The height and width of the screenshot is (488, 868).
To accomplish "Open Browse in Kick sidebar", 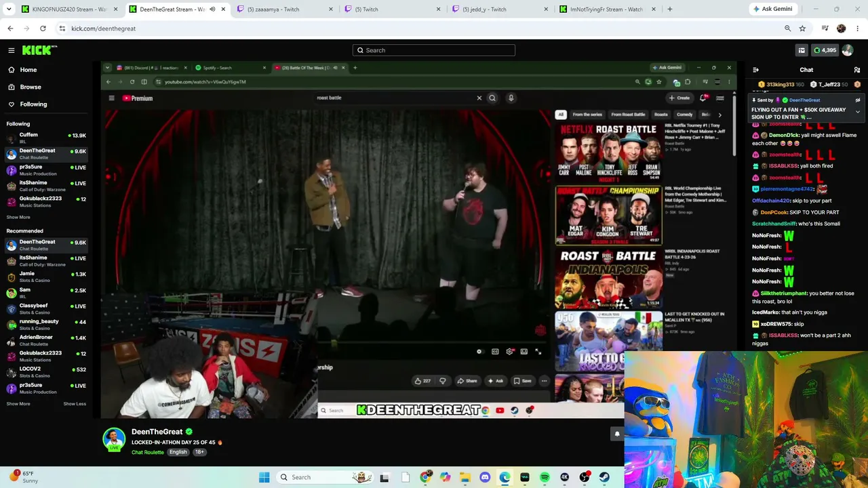I will tap(31, 87).
